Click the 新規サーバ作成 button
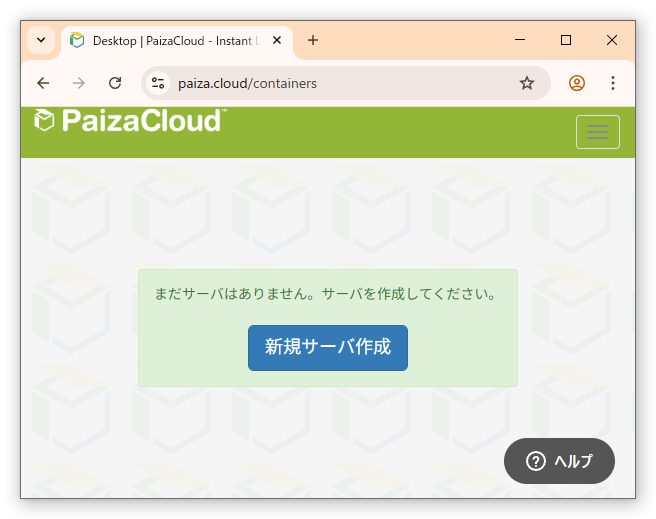Viewport: 656px width, 519px height. pyautogui.click(x=328, y=348)
